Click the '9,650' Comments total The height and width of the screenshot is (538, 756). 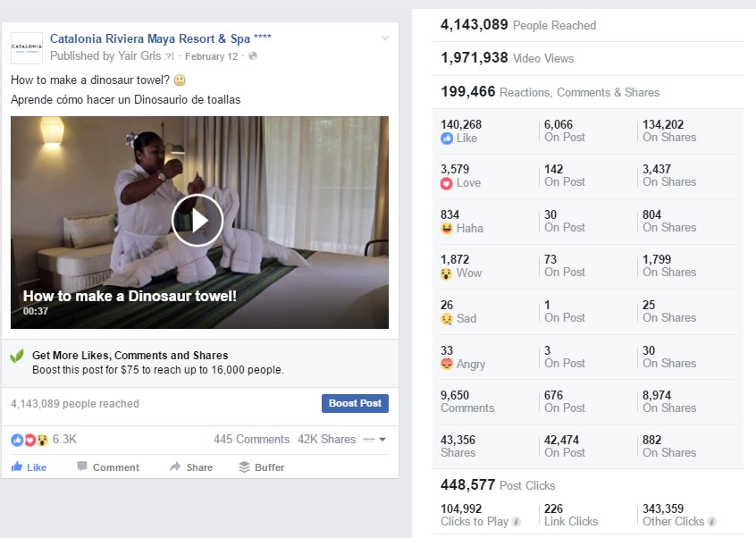point(455,395)
